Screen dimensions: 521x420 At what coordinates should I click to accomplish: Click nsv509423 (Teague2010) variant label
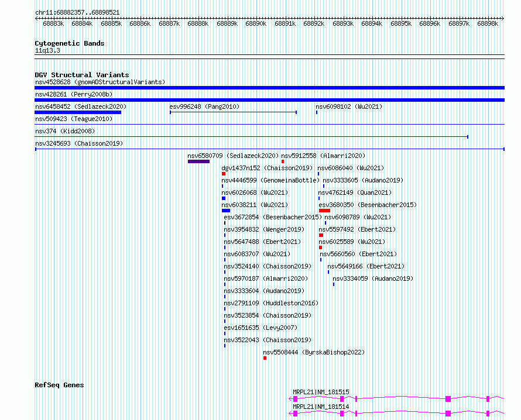coord(74,119)
